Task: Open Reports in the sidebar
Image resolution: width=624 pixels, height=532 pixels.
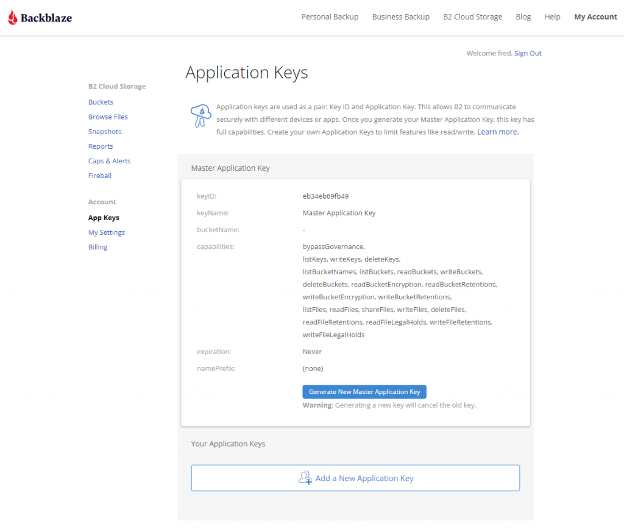Action: [101, 146]
